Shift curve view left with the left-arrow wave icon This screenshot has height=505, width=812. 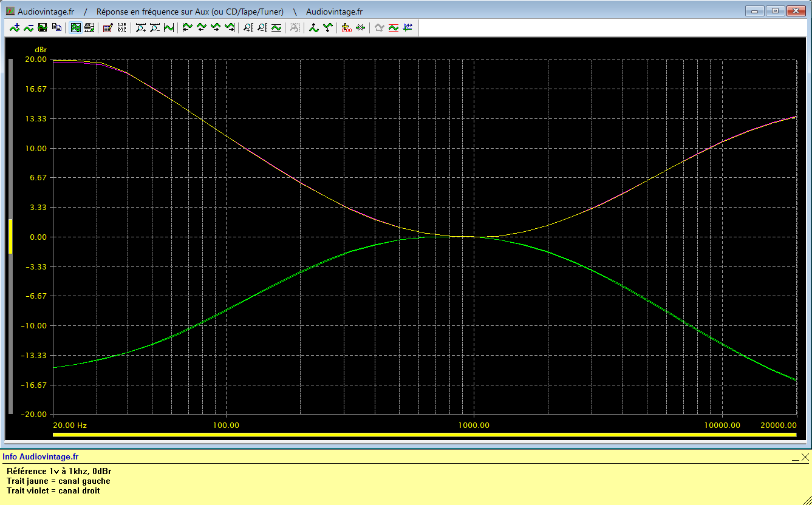pyautogui.click(x=201, y=27)
